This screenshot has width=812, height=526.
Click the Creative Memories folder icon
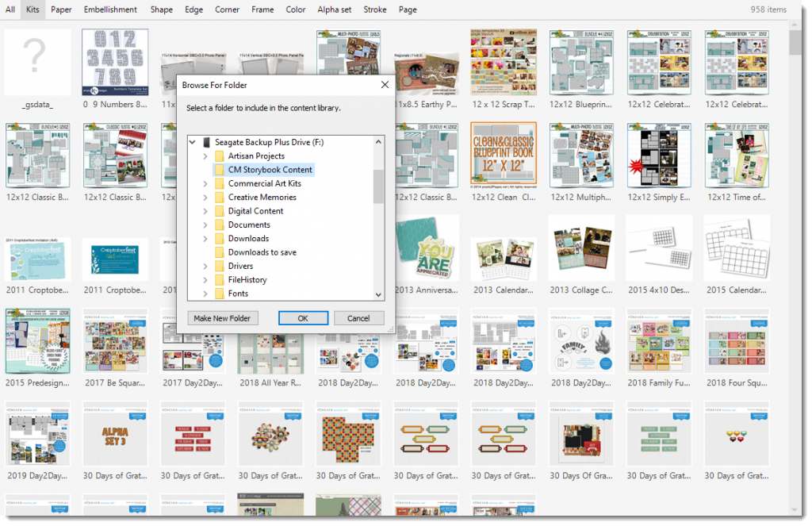220,198
